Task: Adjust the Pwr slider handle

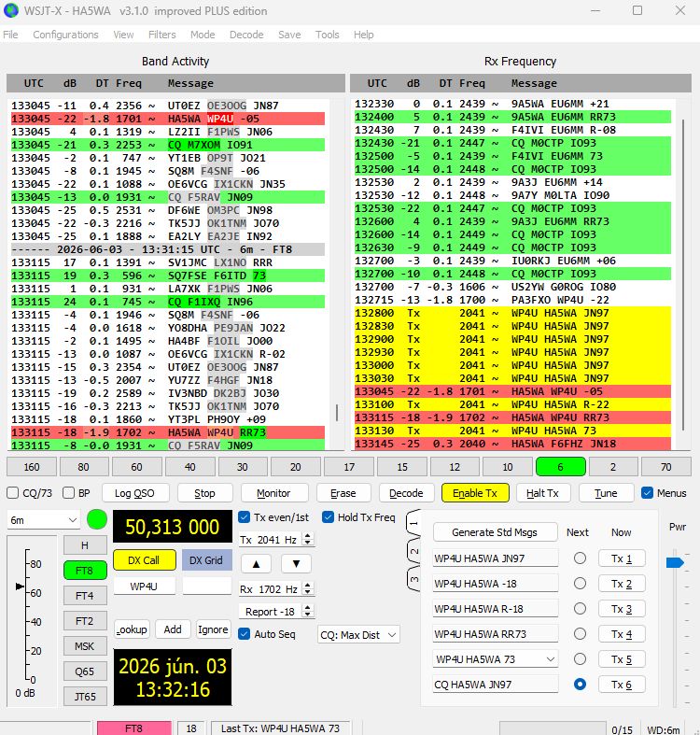Action: coord(675,562)
